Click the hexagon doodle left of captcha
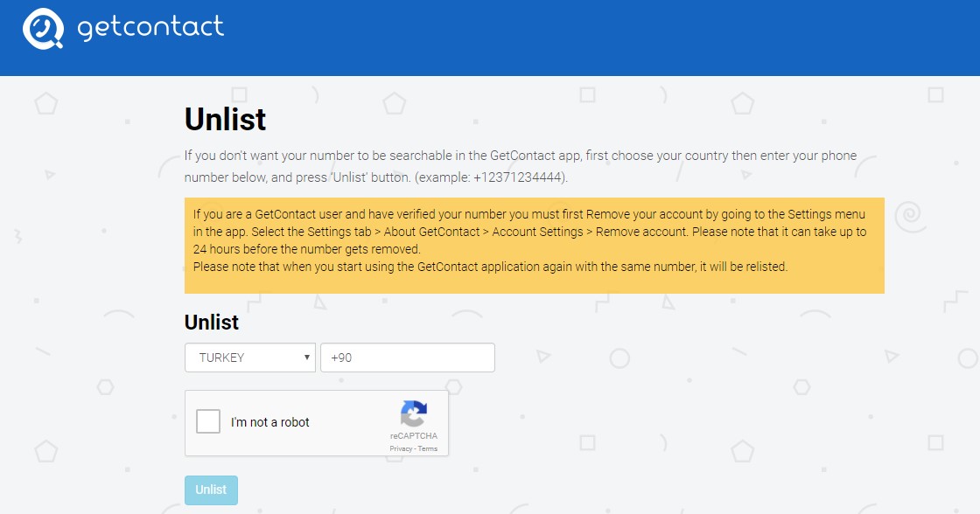The width and height of the screenshot is (980, 514). pos(105,386)
